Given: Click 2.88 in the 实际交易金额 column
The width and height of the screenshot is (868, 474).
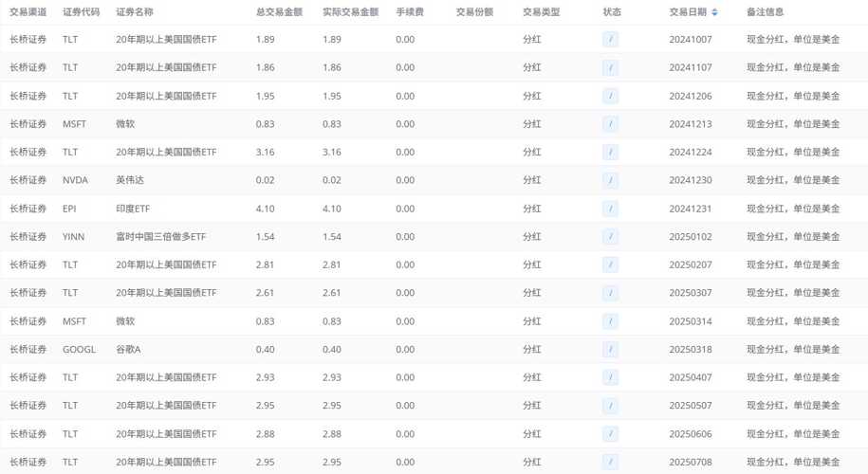Looking at the screenshot, I should 332,434.
